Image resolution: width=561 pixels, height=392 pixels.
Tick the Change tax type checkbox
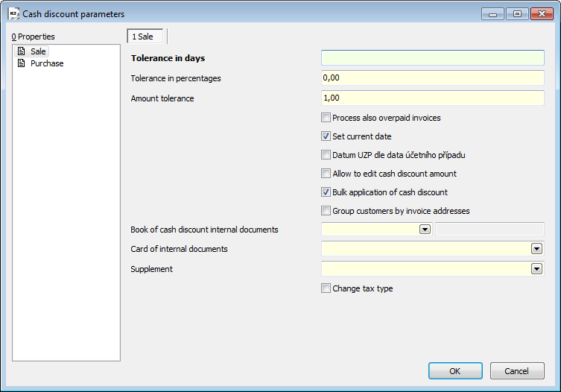coord(326,288)
